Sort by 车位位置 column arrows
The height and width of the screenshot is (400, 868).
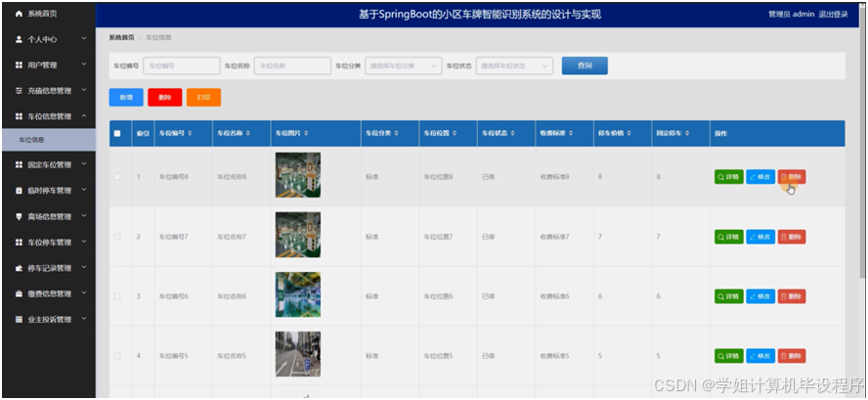(455, 134)
